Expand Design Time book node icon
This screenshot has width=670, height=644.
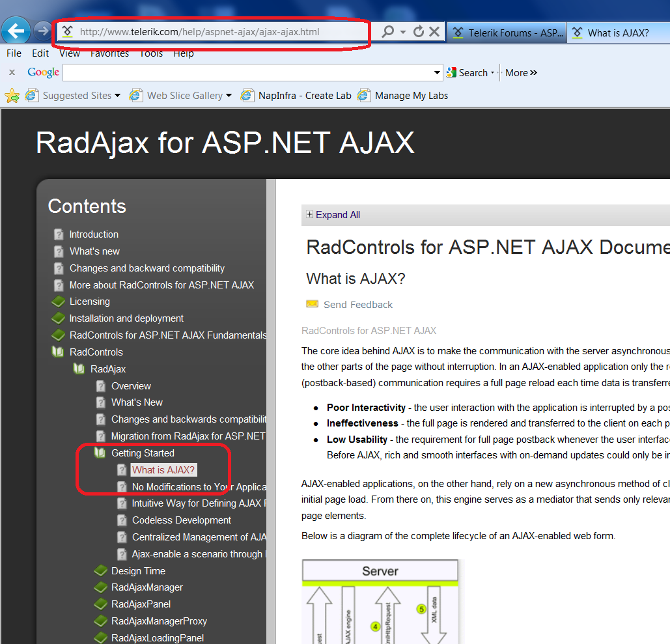[100, 570]
